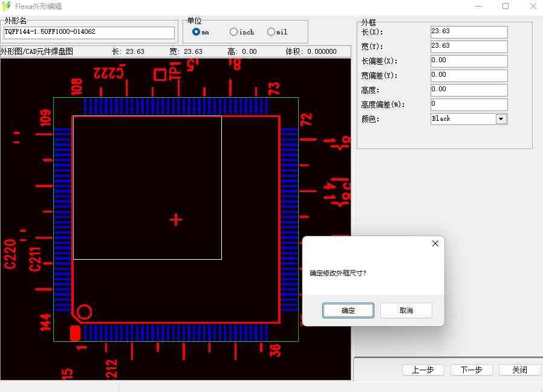
Task: Click the TP1 square test point
Action: (x=160, y=74)
